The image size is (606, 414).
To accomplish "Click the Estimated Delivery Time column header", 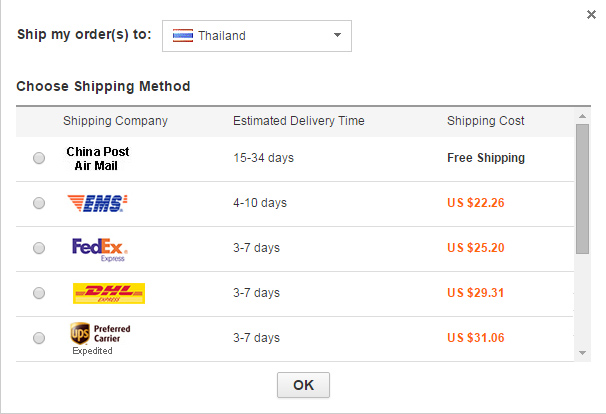I will coord(298,121).
